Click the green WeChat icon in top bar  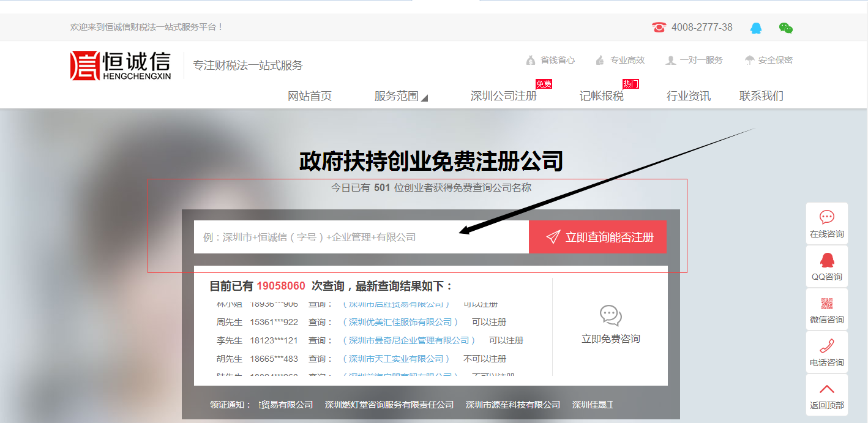[x=786, y=28]
